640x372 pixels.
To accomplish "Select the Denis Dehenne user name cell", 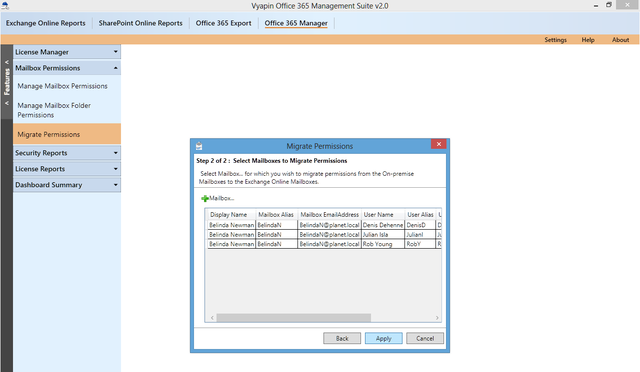I will pos(383,225).
